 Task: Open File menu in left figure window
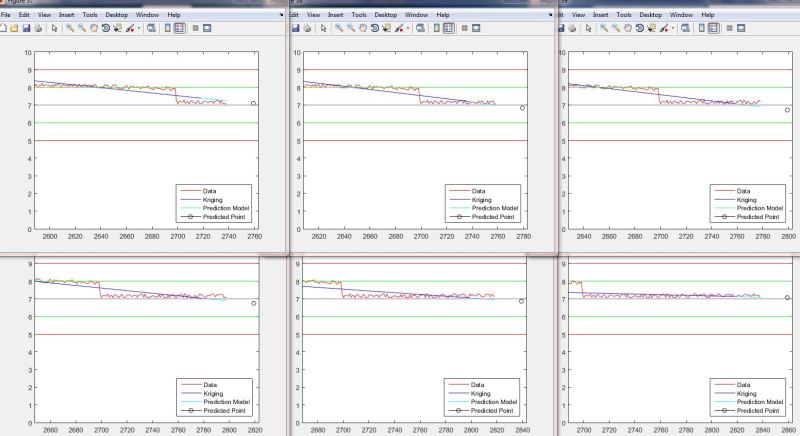[6, 15]
